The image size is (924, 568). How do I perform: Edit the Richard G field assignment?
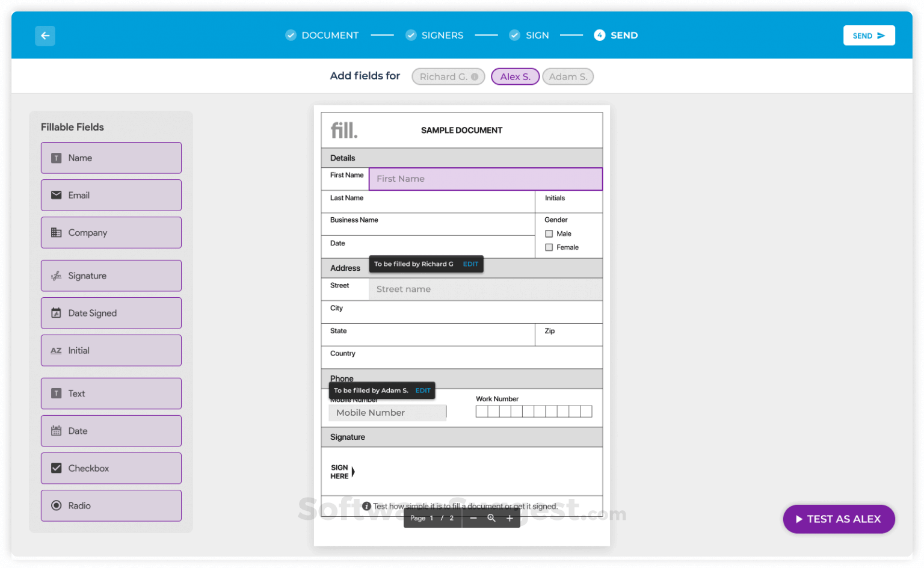click(470, 264)
